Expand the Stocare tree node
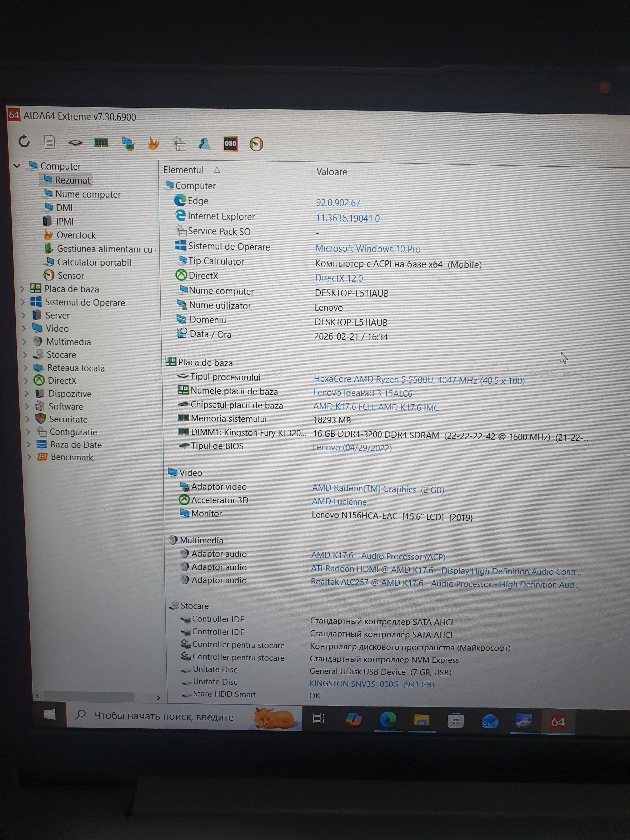Screen dimensions: 630x840 (25, 355)
